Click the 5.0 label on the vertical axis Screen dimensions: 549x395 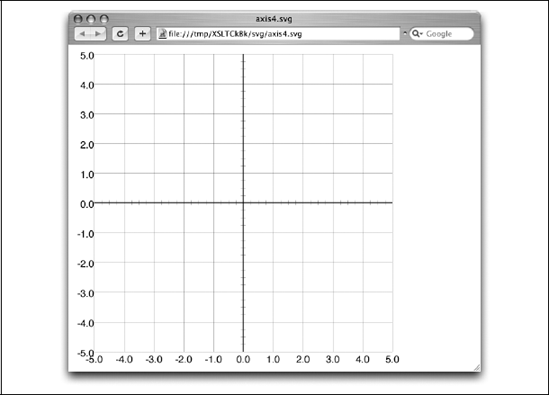[87, 56]
